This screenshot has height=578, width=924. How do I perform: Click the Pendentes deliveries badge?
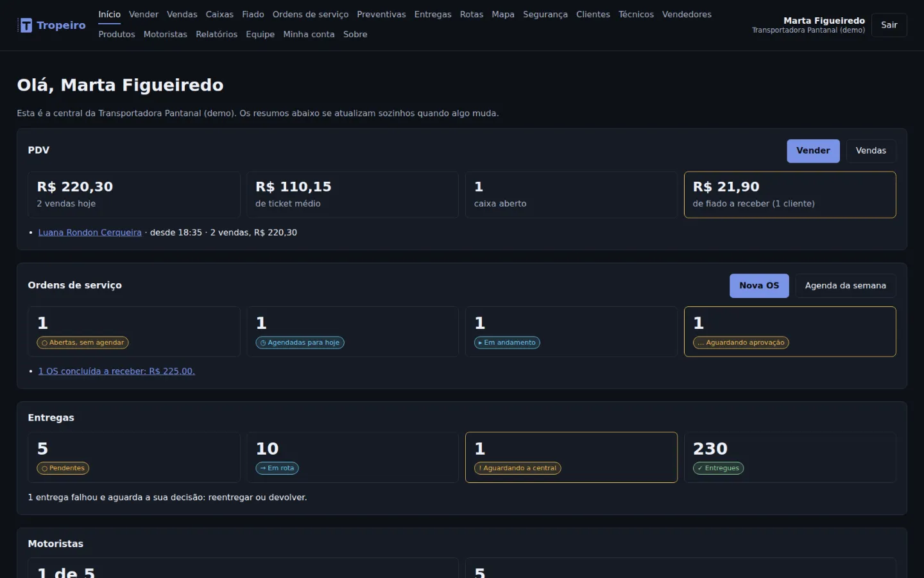pyautogui.click(x=63, y=468)
